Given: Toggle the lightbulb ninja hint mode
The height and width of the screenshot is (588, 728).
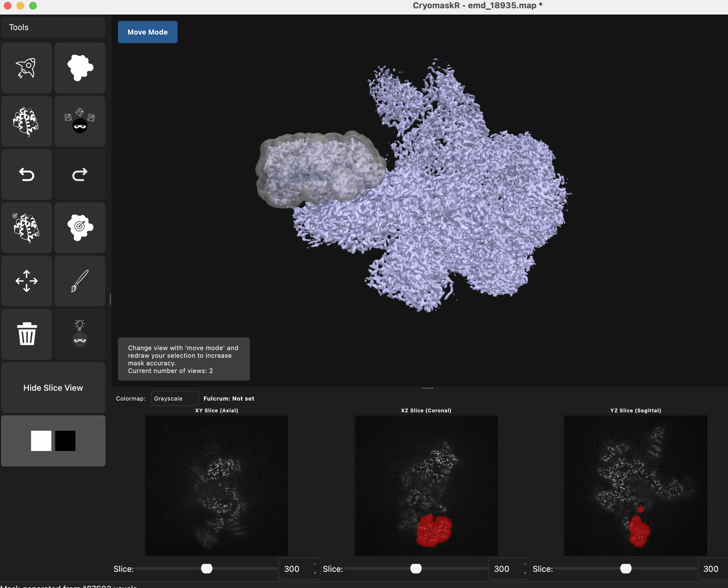Looking at the screenshot, I should 80,334.
